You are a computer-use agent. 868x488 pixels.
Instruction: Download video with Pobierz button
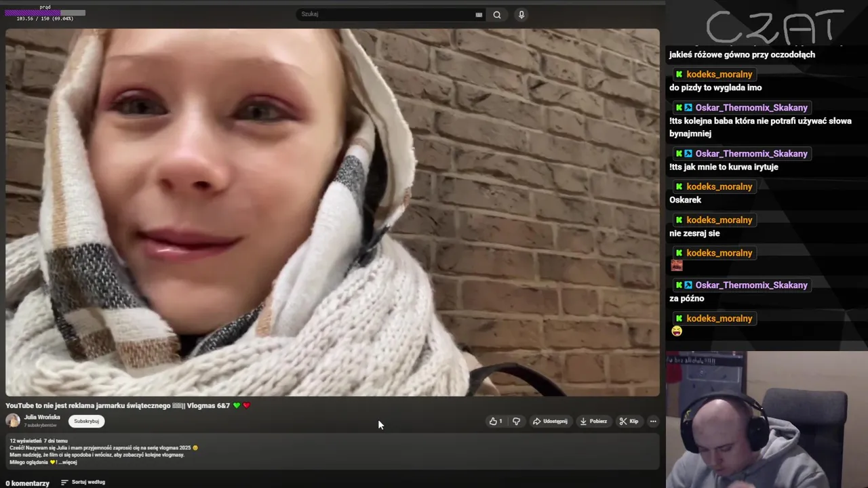coord(593,422)
